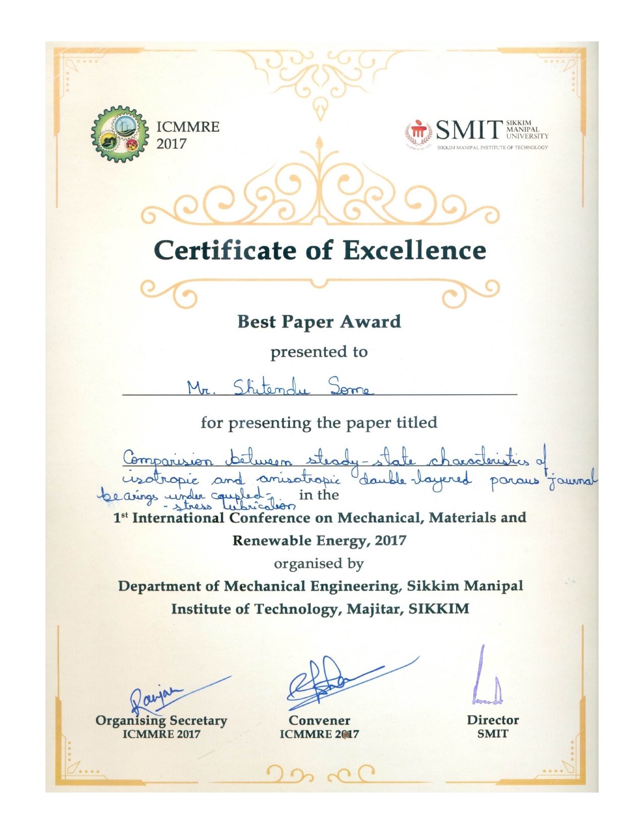Click the 'Best Paper Award' text
644x834 pixels.
(319, 321)
